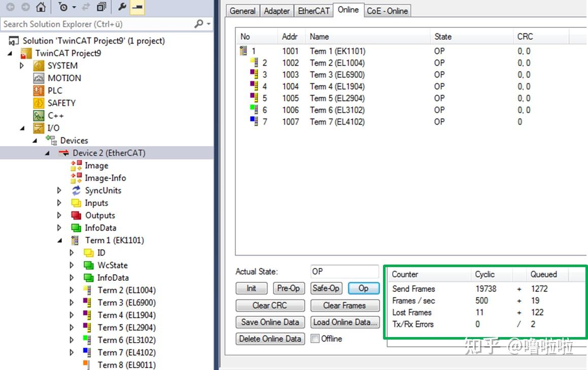This screenshot has width=588, height=370.
Task: Click the Forward navigation arrow icon
Action: pos(25,7)
